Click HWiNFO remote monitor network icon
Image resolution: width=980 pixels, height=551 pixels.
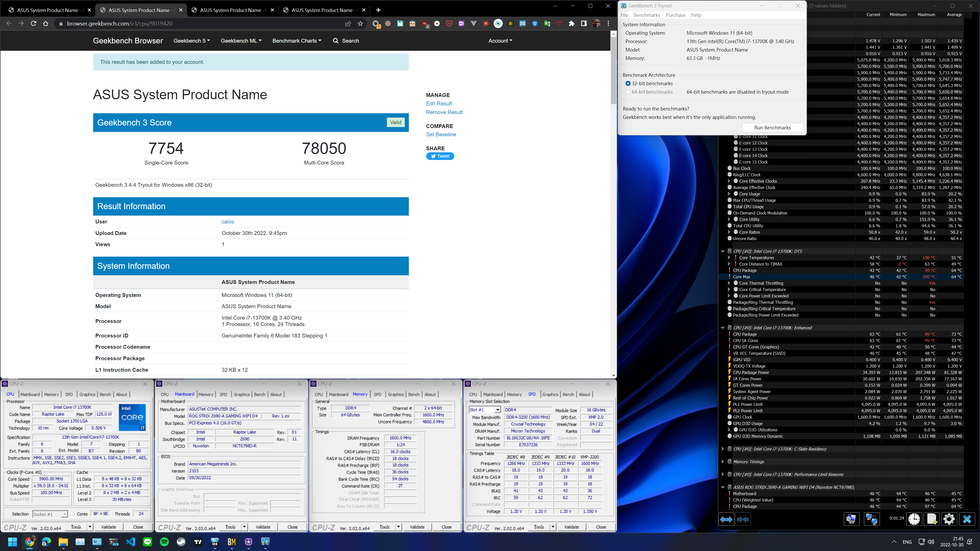pos(871,519)
